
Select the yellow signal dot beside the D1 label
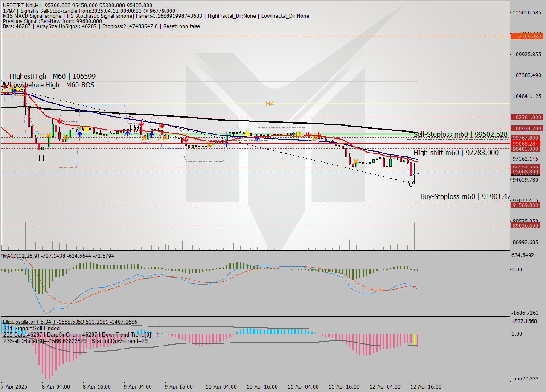click(299, 133)
